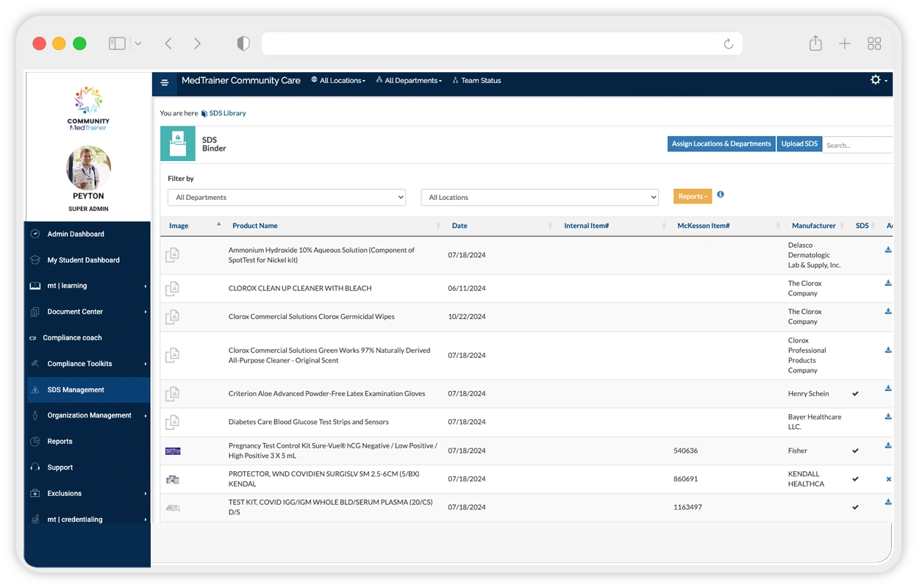Click the blue info icon beside Reports
This screenshot has width=919, height=588.
pyautogui.click(x=720, y=195)
